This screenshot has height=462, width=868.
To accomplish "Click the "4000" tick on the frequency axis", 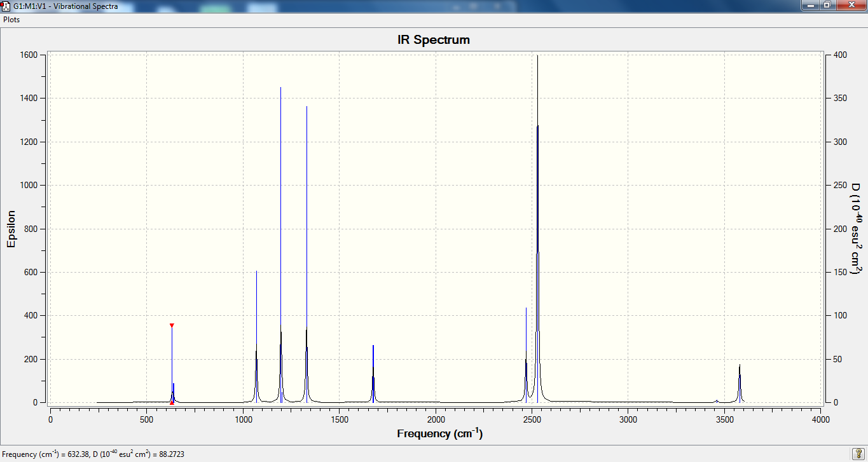I will point(820,419).
